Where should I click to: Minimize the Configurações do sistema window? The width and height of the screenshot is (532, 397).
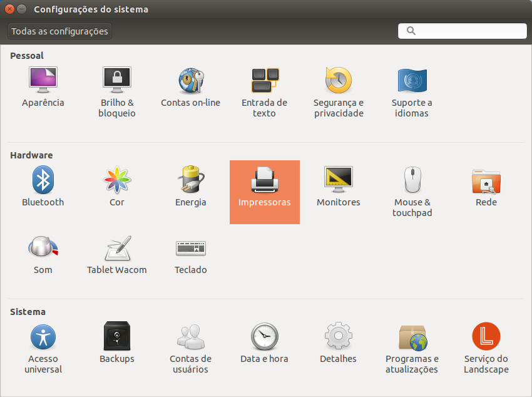[21, 9]
